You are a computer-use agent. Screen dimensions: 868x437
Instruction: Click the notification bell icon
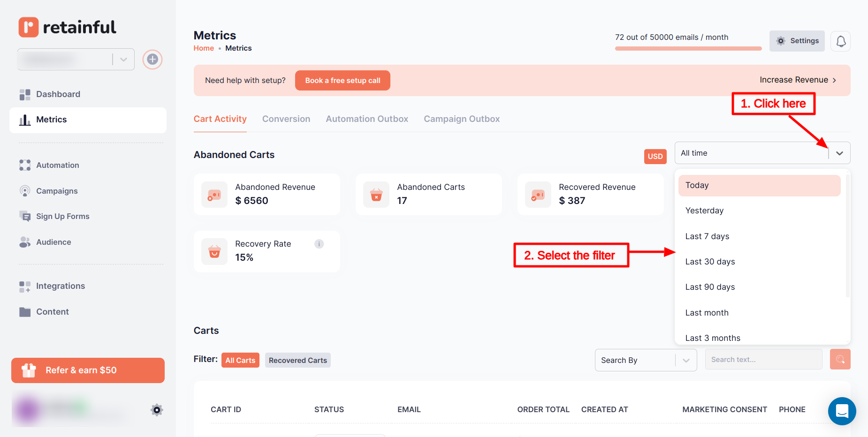(840, 41)
